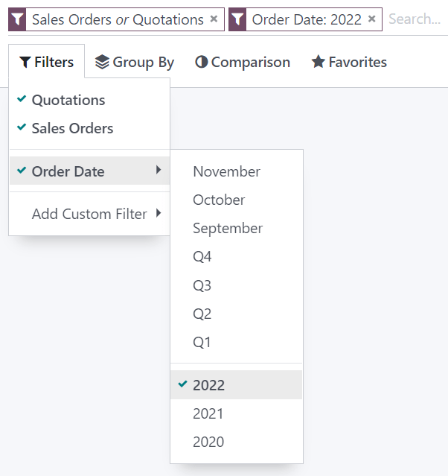Screen dimensions: 448x476
Task: Collapse the Filters dropdown
Action: tap(47, 62)
